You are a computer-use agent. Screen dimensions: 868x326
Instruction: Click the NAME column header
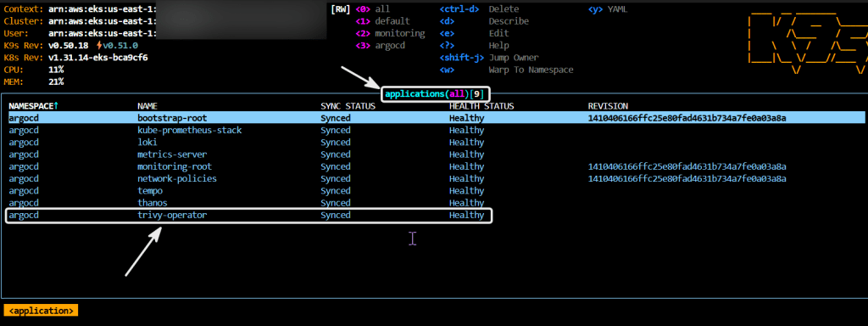(147, 106)
